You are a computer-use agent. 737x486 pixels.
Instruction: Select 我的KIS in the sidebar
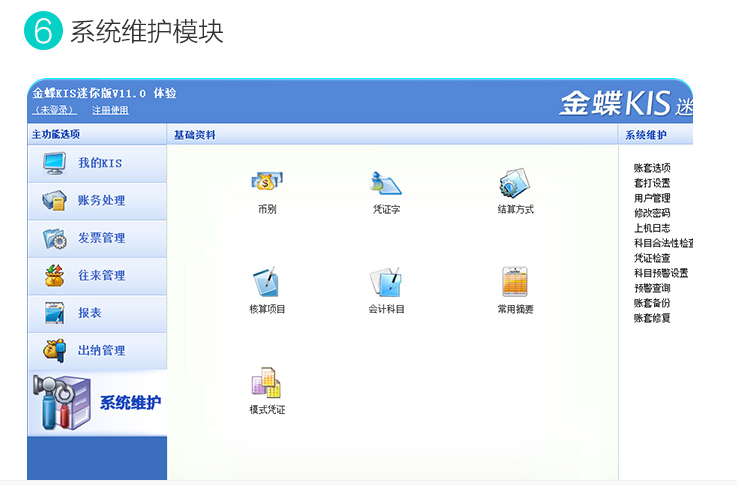tap(97, 163)
